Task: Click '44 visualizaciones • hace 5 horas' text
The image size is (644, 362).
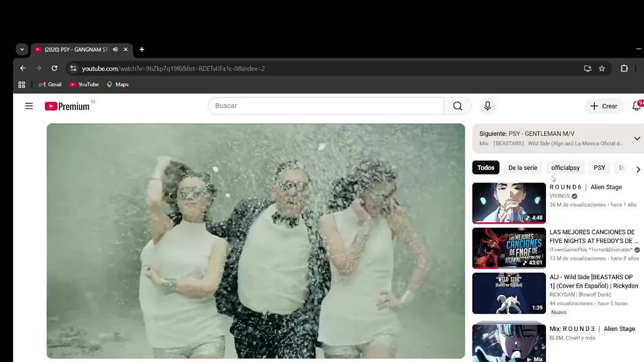Action: point(589,304)
